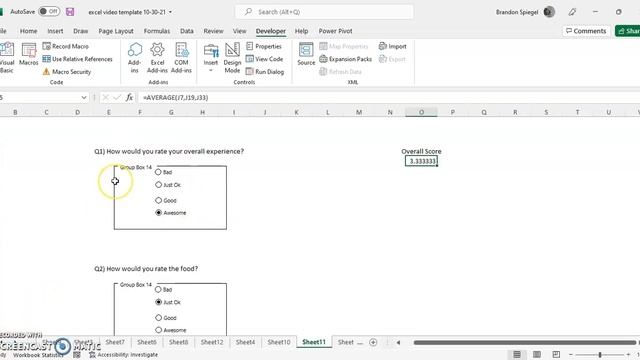Open the Power Pivot tab

pos(336,31)
